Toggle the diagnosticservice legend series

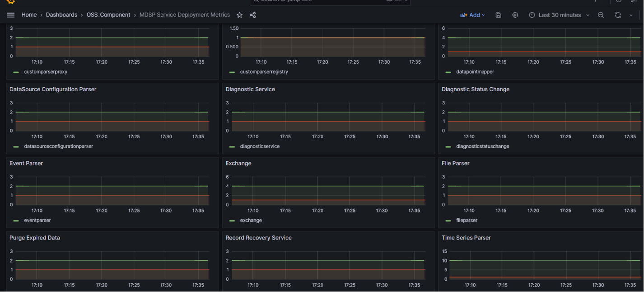[x=260, y=146]
